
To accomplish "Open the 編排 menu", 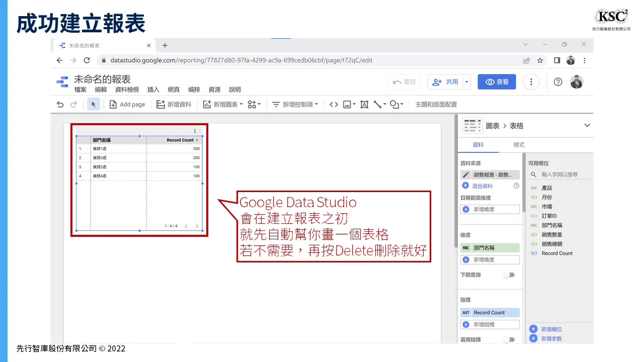I will click(194, 89).
